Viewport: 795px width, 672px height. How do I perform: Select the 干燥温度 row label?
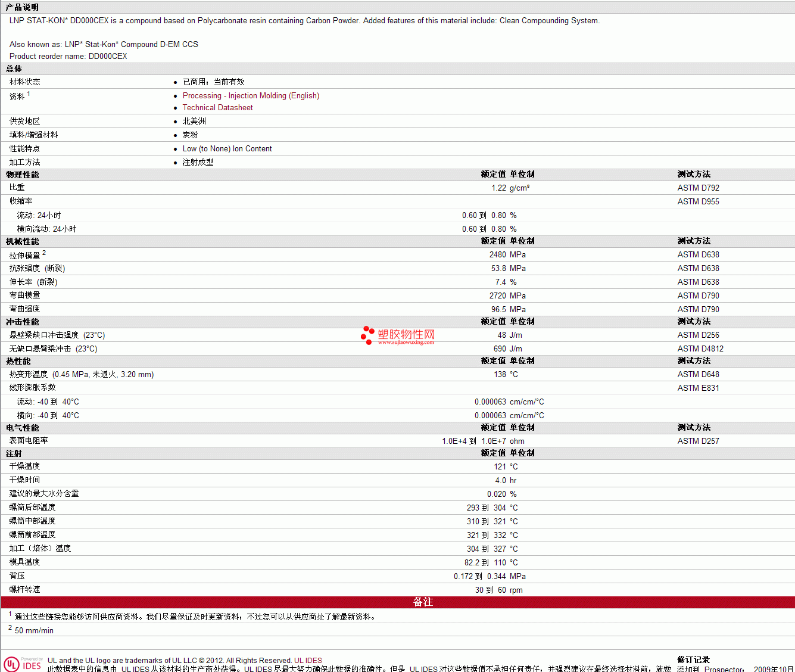(25, 466)
